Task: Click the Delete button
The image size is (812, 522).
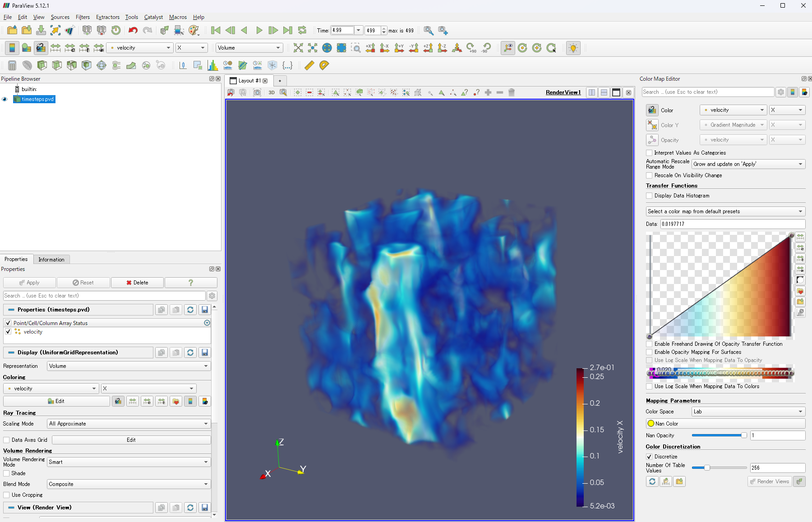Action: pyautogui.click(x=138, y=283)
